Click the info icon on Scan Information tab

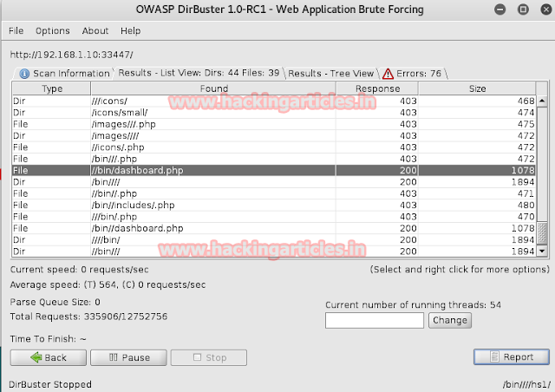pos(24,74)
